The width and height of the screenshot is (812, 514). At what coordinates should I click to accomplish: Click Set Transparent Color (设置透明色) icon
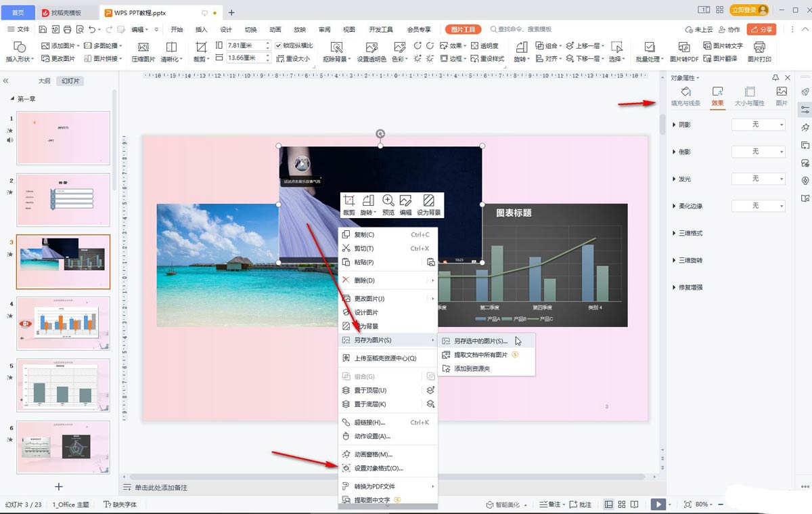coord(371,47)
